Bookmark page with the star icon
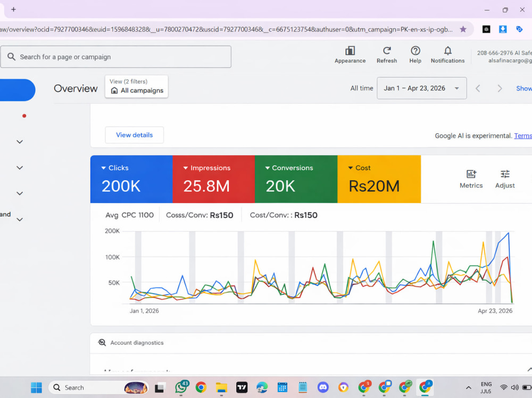This screenshot has height=398, width=532. (x=463, y=29)
